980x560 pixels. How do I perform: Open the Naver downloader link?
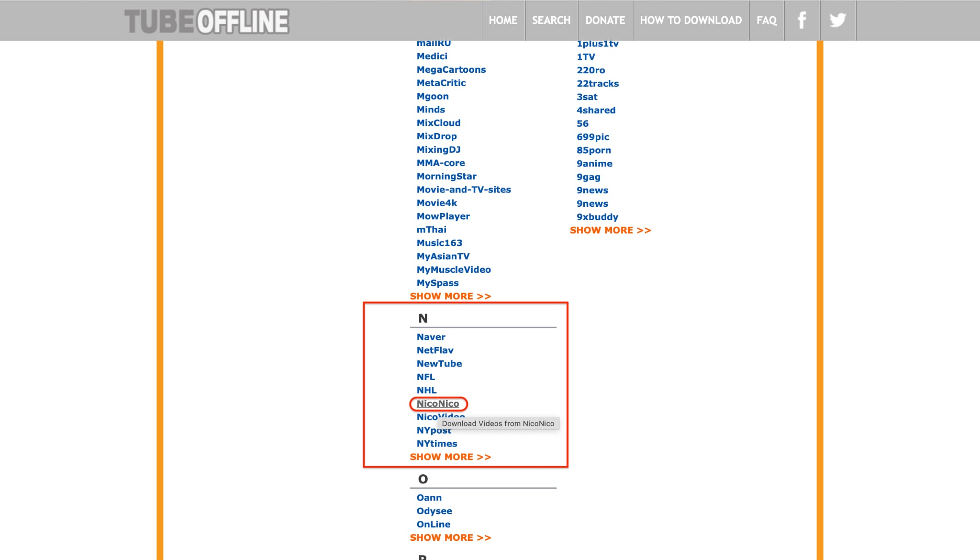tap(431, 336)
